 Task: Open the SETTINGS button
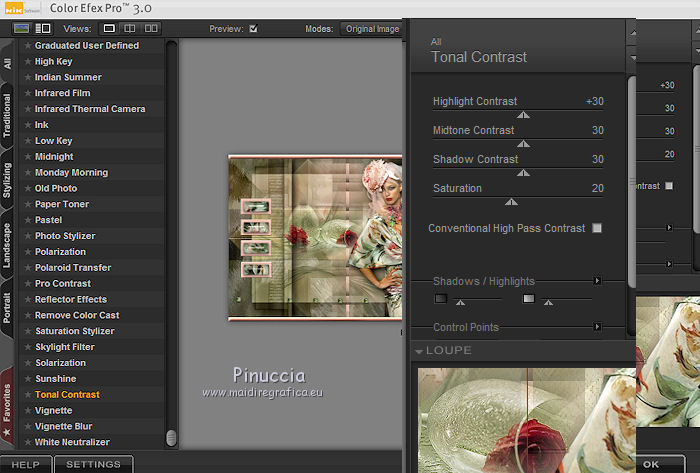(93, 465)
